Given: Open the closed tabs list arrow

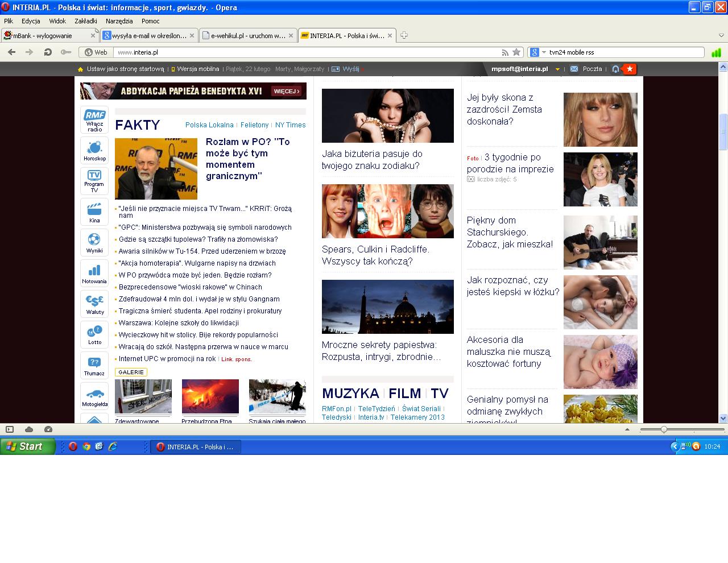Looking at the screenshot, I should click(721, 35).
